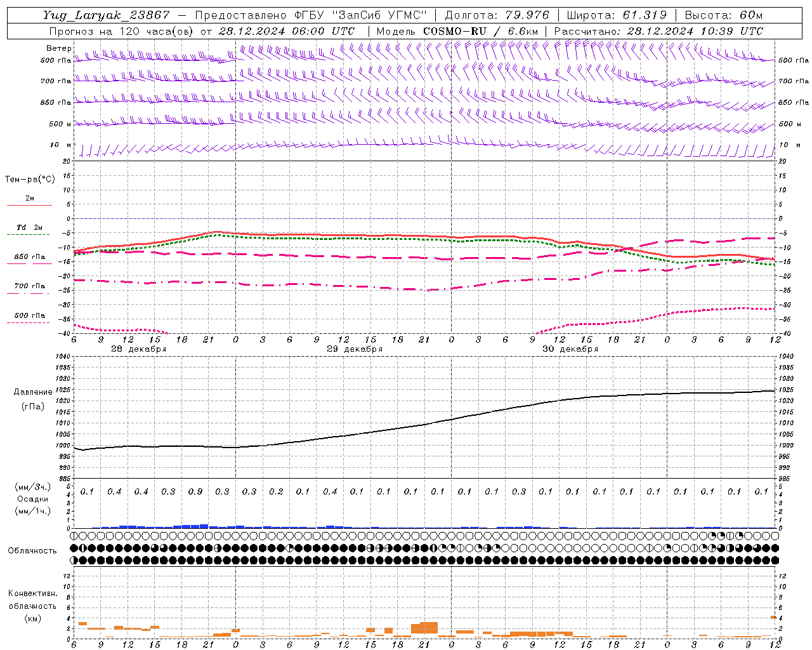812x650 pixels.
Task: Click the 28 декабря date label
Action: [x=139, y=349]
